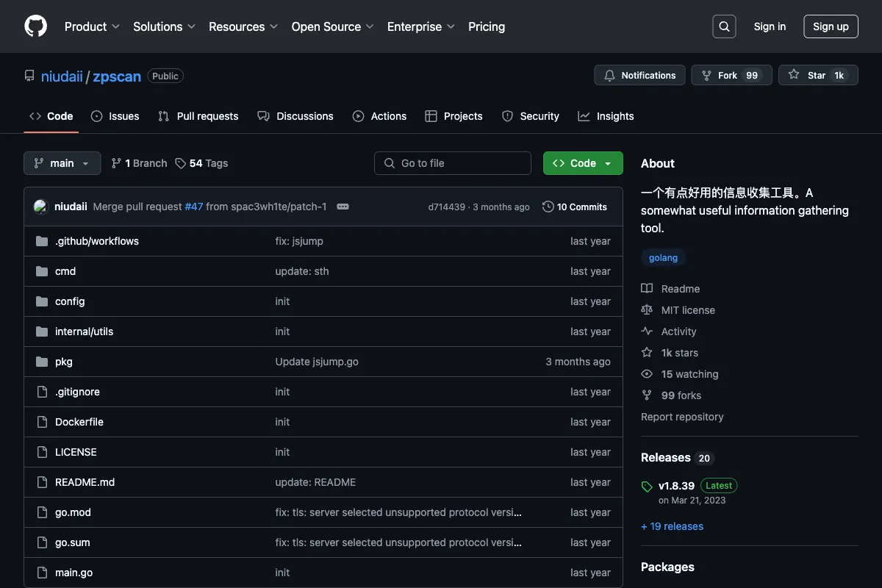
Task: Expand the Resources dropdown
Action: pos(243,26)
